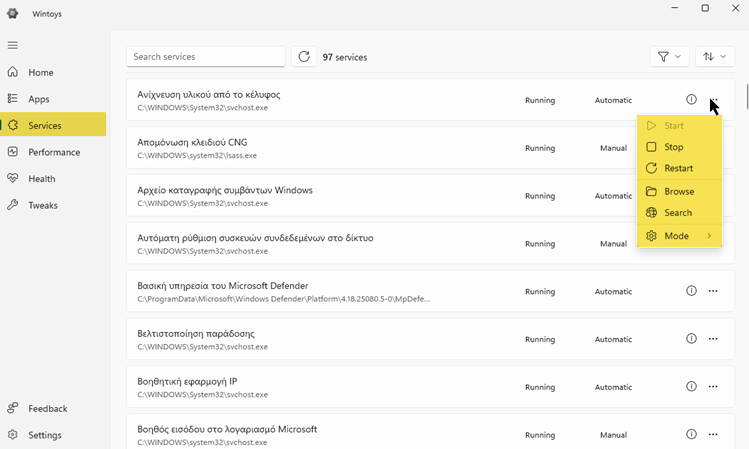Click info icon for Microsoft Defender service
The height and width of the screenshot is (449, 749).
[691, 291]
